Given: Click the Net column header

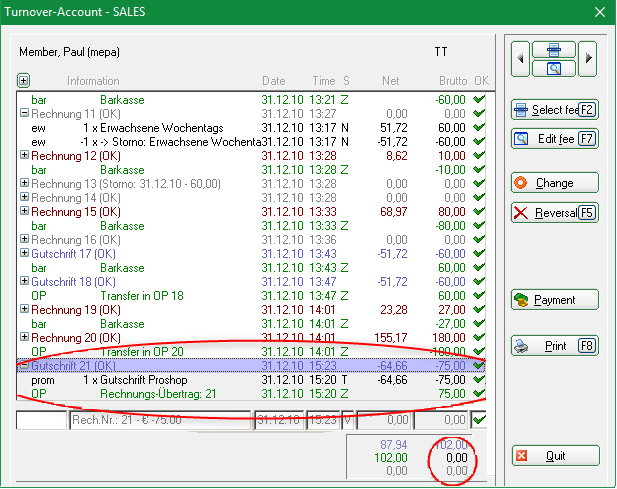Looking at the screenshot, I should tap(390, 81).
